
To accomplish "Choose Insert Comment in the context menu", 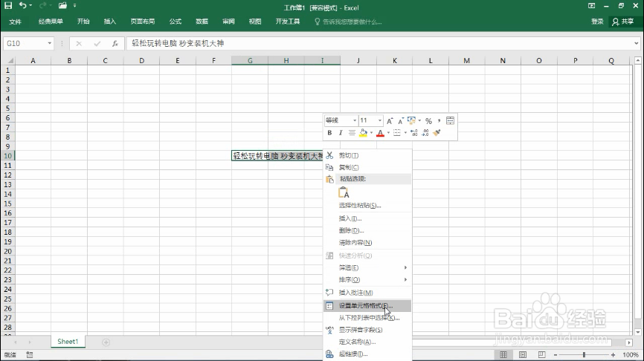I will click(367, 293).
